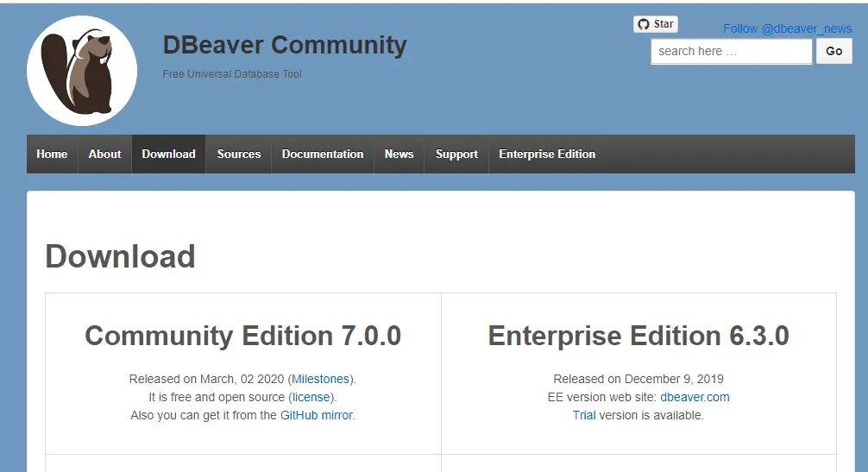The image size is (868, 472).
Task: Open Enterprise Edition from navigation bar
Action: 547,154
